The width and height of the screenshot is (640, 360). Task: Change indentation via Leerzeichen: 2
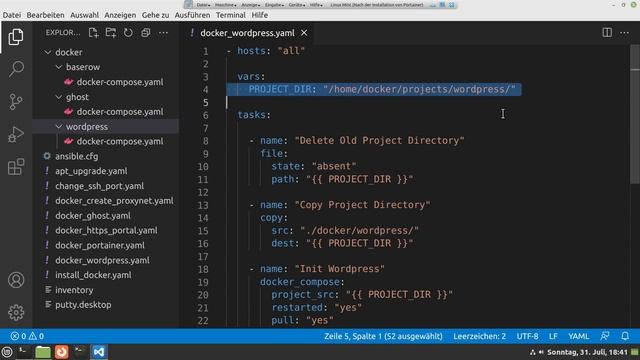pyautogui.click(x=479, y=336)
